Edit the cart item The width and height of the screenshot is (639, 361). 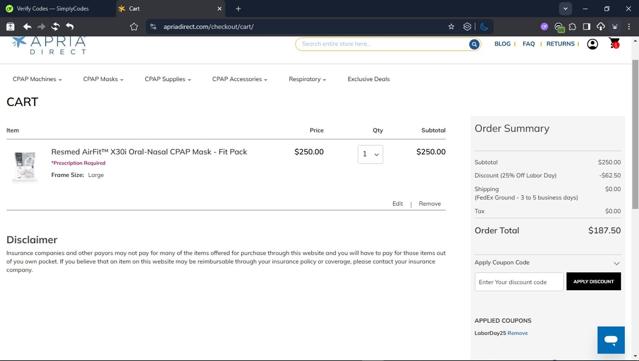397,204
